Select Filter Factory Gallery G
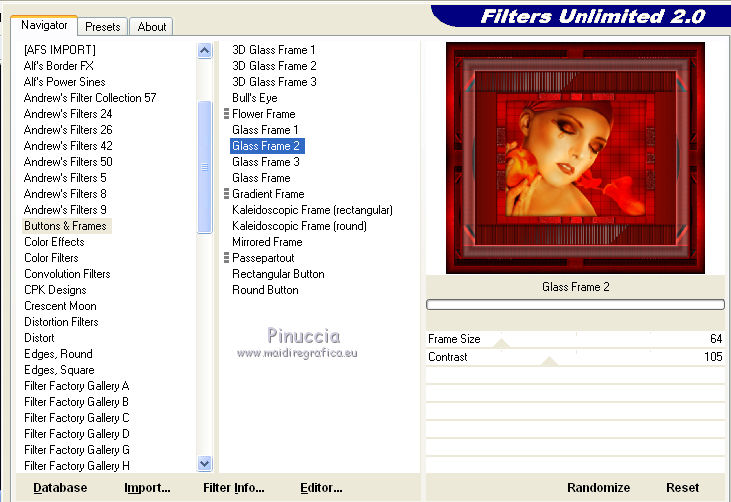 point(77,450)
